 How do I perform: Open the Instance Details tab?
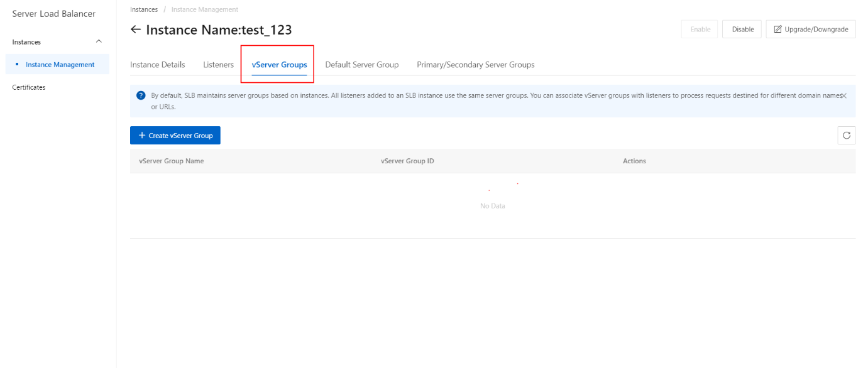[x=157, y=65]
